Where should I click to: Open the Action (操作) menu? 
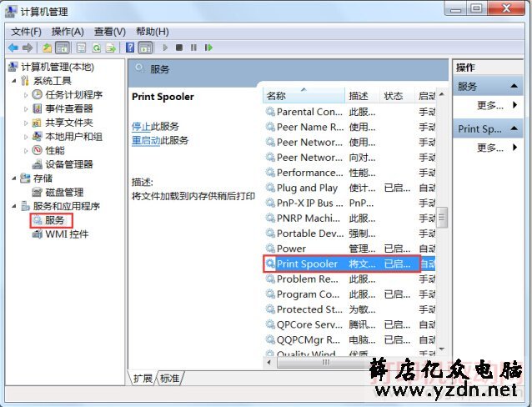[68, 32]
